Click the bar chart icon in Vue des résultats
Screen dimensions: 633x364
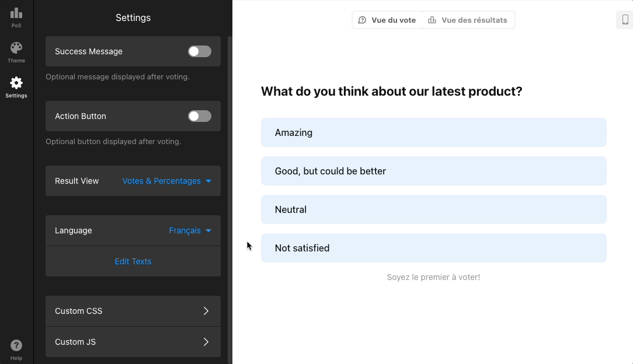tap(432, 20)
